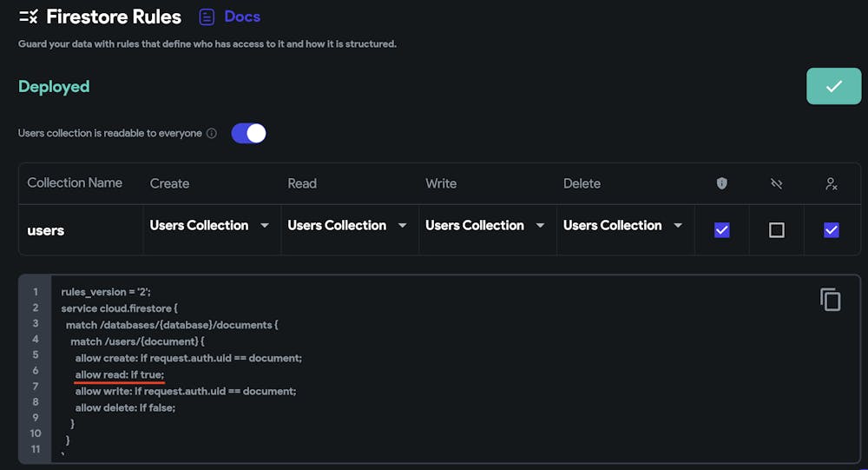Viewport: 868px width, 470px height.
Task: Click the info icon beside readable toggle
Action: point(212,134)
